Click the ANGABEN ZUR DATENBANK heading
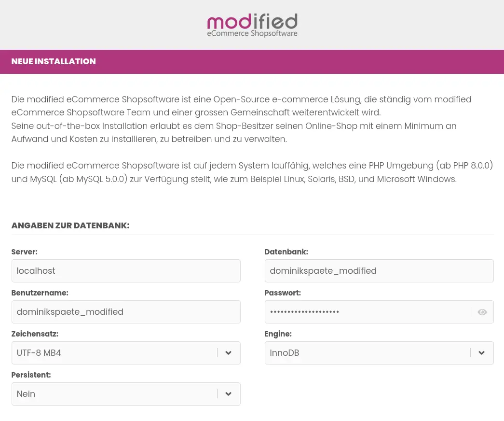Viewport: 504px width, 421px height. [x=70, y=225]
